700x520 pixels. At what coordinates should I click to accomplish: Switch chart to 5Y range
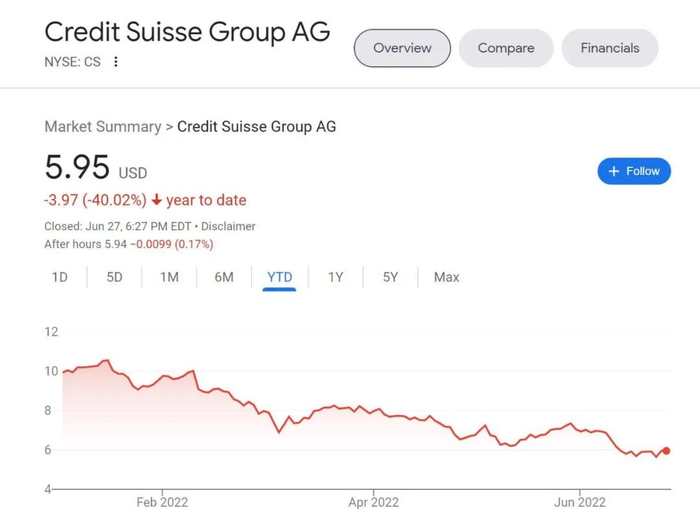(x=391, y=277)
